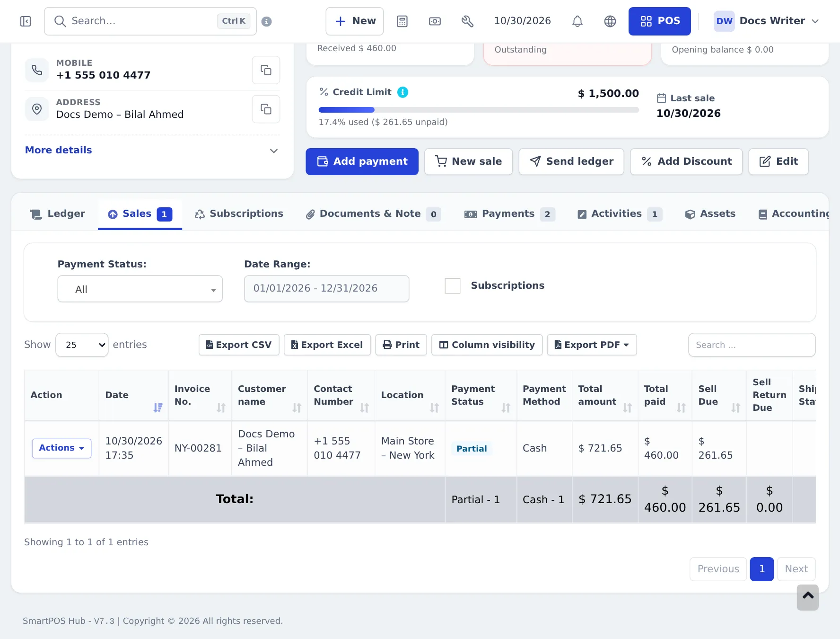Copy the mobile number
The image size is (840, 639).
pos(266,70)
